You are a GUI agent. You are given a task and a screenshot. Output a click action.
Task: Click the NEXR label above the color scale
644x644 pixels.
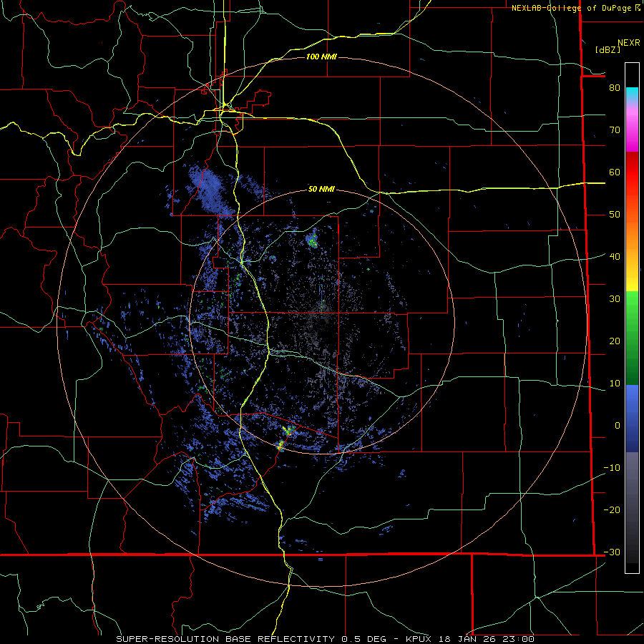(628, 43)
